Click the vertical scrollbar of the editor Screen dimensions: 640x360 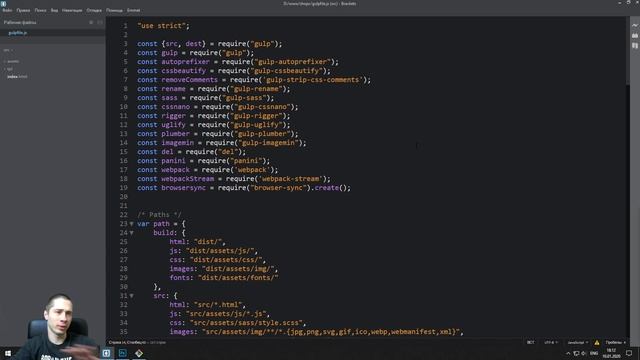click(628, 51)
